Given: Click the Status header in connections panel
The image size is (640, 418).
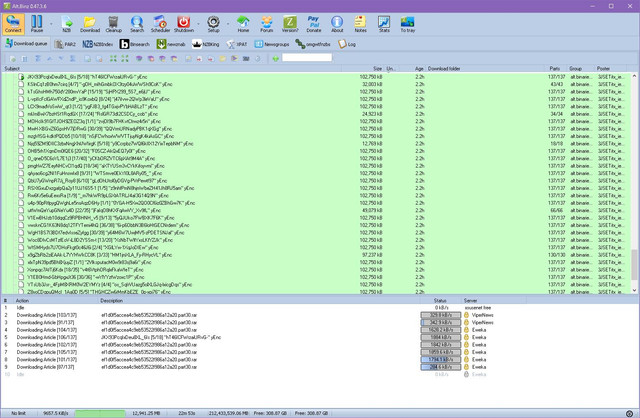Looking at the screenshot, I should (x=440, y=300).
